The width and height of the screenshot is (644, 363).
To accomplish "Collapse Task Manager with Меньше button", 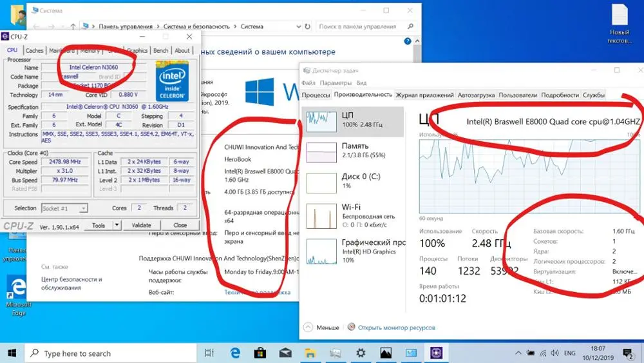I will point(321,328).
